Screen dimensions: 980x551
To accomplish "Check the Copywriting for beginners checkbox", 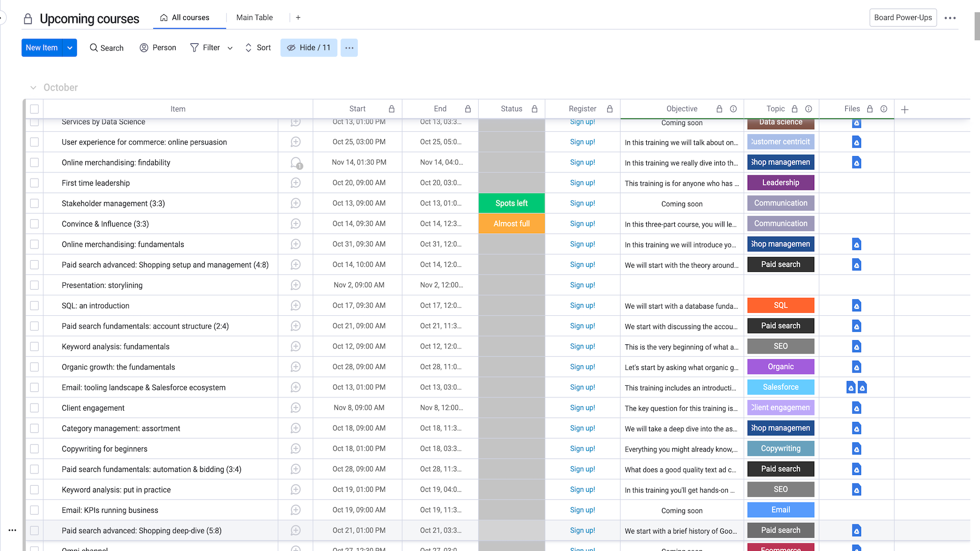I will 34,448.
